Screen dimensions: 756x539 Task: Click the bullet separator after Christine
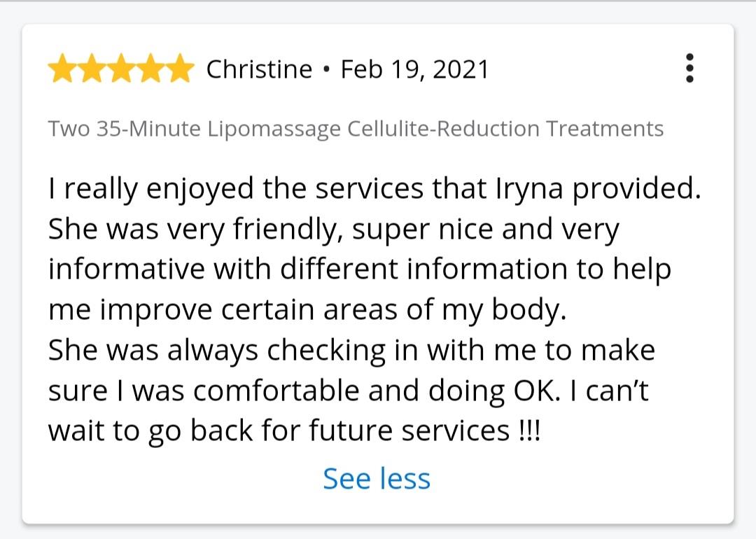pos(327,69)
